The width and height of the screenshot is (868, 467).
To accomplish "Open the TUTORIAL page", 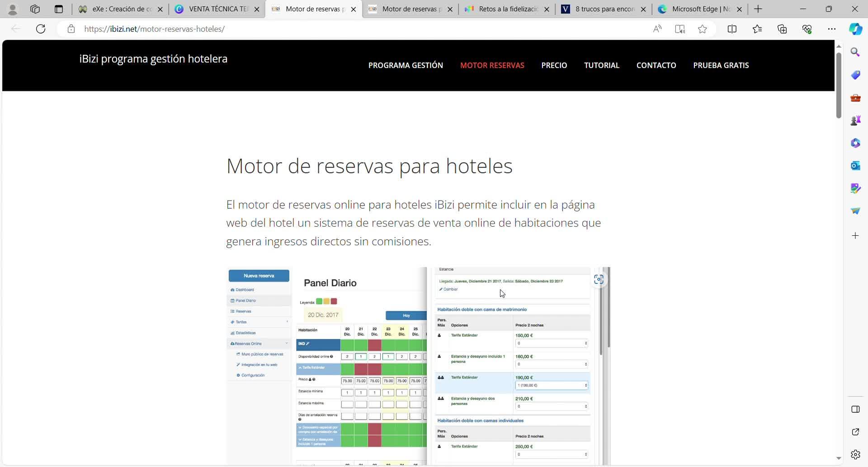I will [x=602, y=65].
